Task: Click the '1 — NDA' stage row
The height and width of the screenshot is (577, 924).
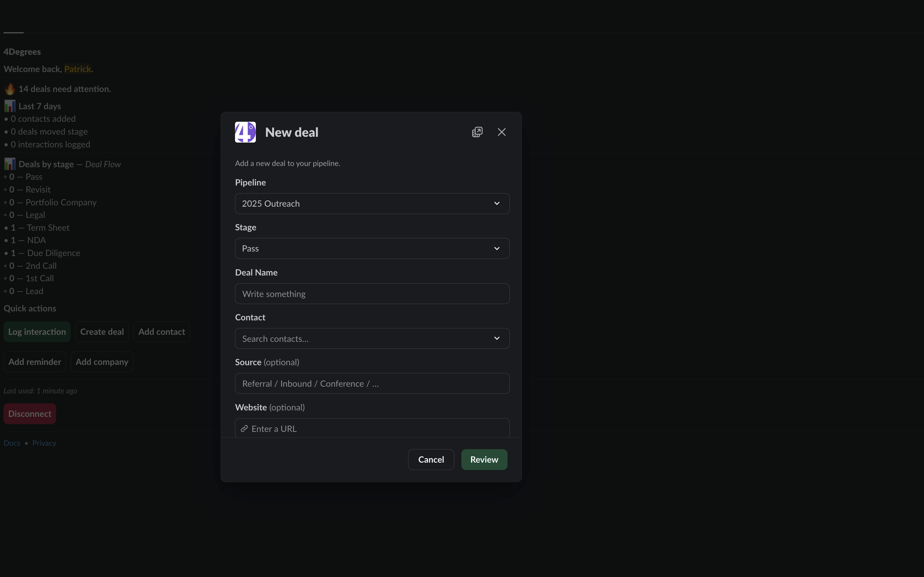Action: click(25, 240)
